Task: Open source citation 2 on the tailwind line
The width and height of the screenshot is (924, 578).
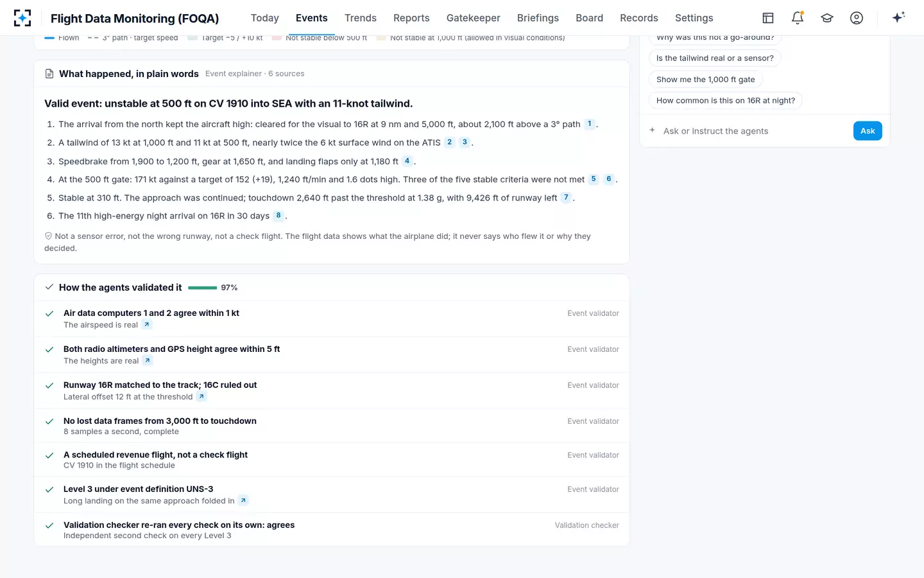Action: click(x=450, y=143)
